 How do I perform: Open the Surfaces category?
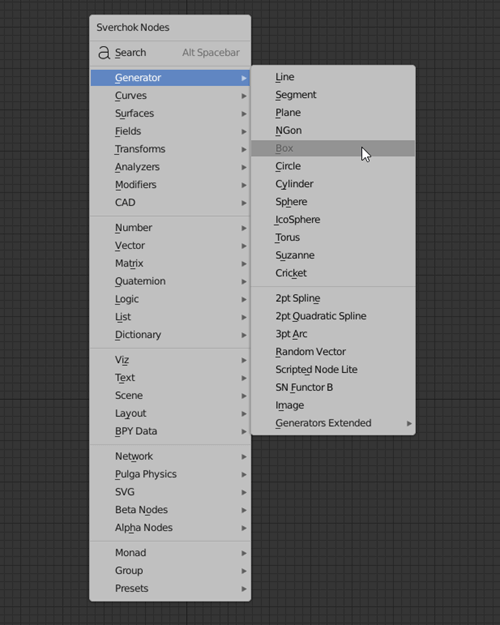pyautogui.click(x=170, y=114)
